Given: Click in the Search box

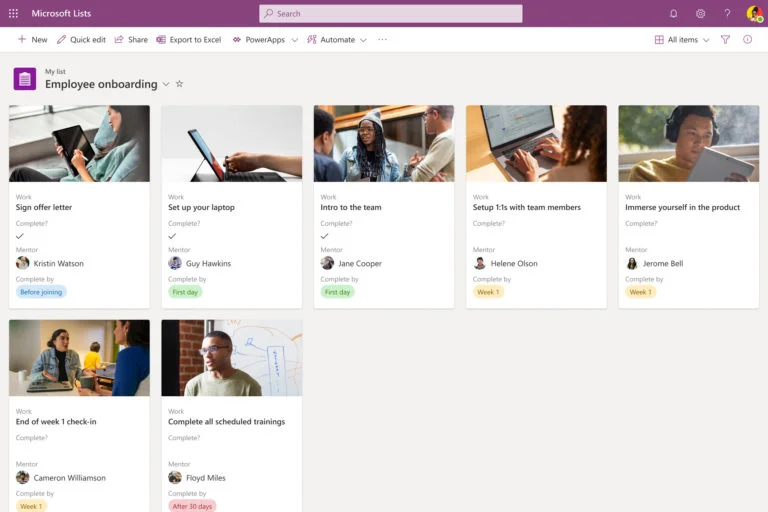Looking at the screenshot, I should click(x=390, y=14).
